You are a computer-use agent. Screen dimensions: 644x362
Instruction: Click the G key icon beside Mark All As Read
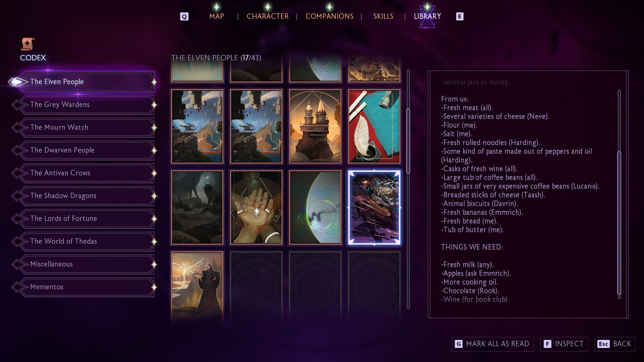pos(459,344)
